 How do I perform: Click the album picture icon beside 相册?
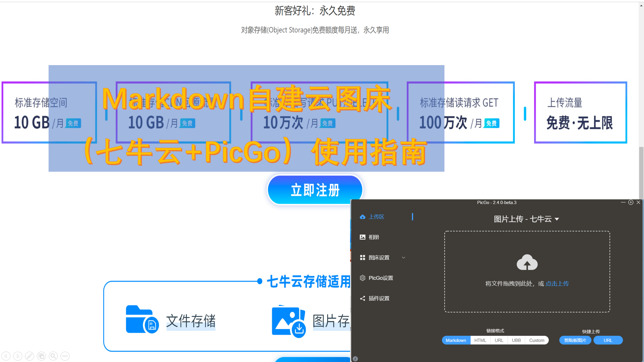pyautogui.click(x=362, y=237)
